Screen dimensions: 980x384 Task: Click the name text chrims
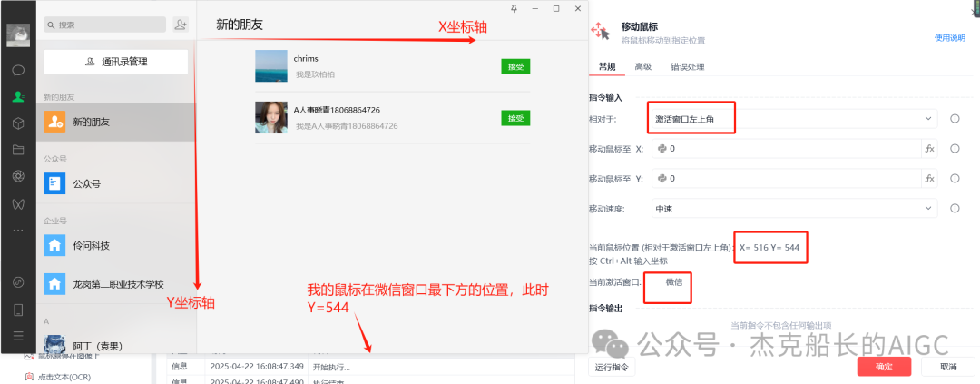pos(306,59)
